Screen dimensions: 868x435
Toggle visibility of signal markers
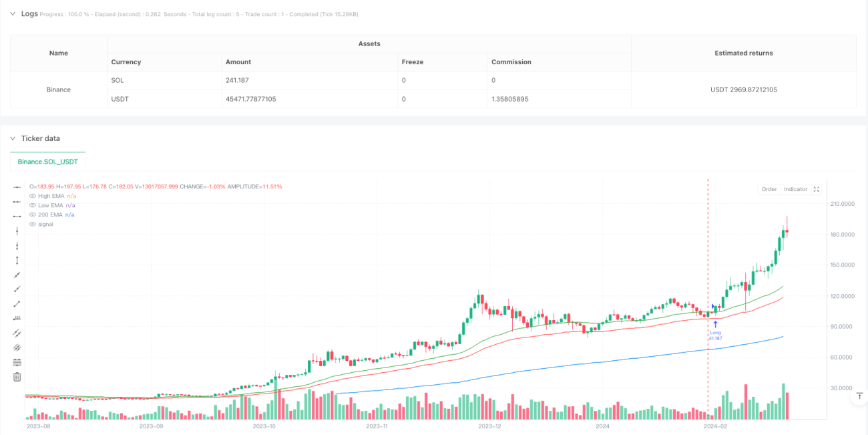click(x=32, y=224)
